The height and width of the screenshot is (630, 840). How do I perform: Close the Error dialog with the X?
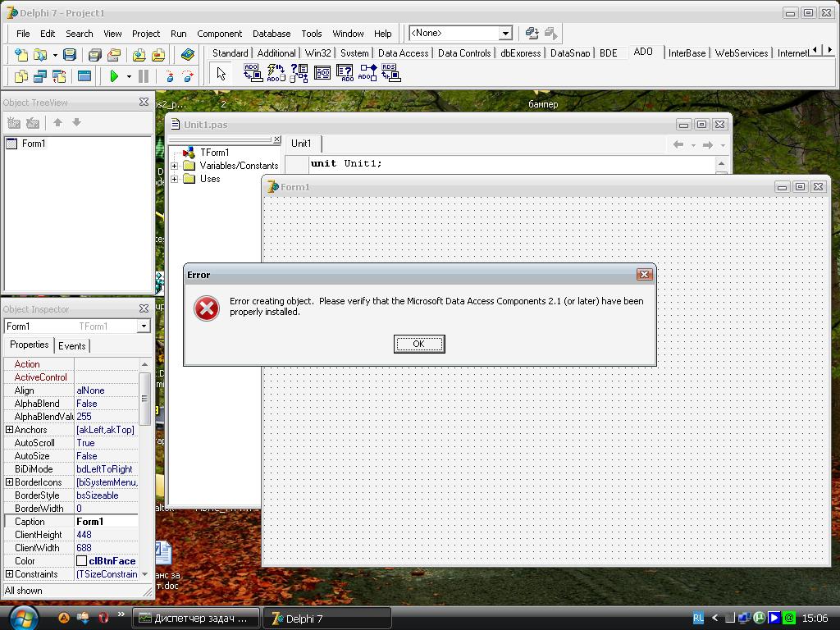tap(644, 274)
